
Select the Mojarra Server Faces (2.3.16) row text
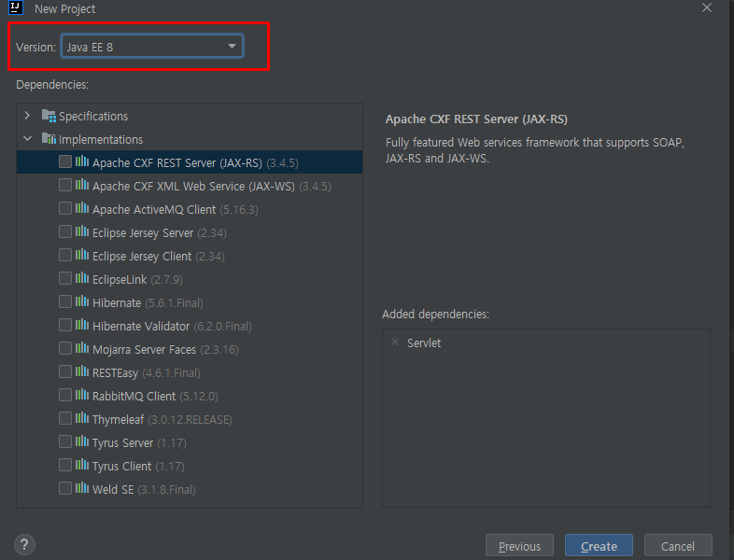pos(165,349)
